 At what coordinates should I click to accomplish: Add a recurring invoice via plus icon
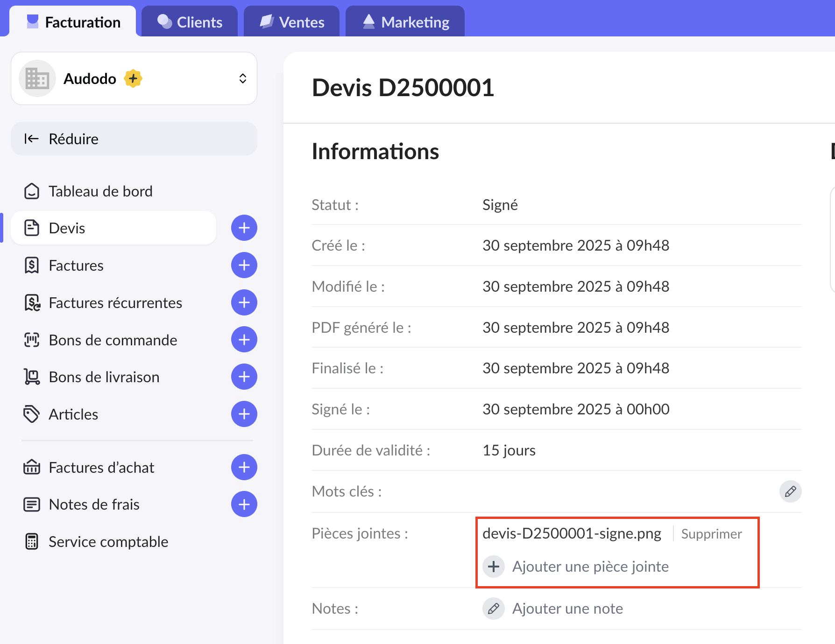point(244,302)
